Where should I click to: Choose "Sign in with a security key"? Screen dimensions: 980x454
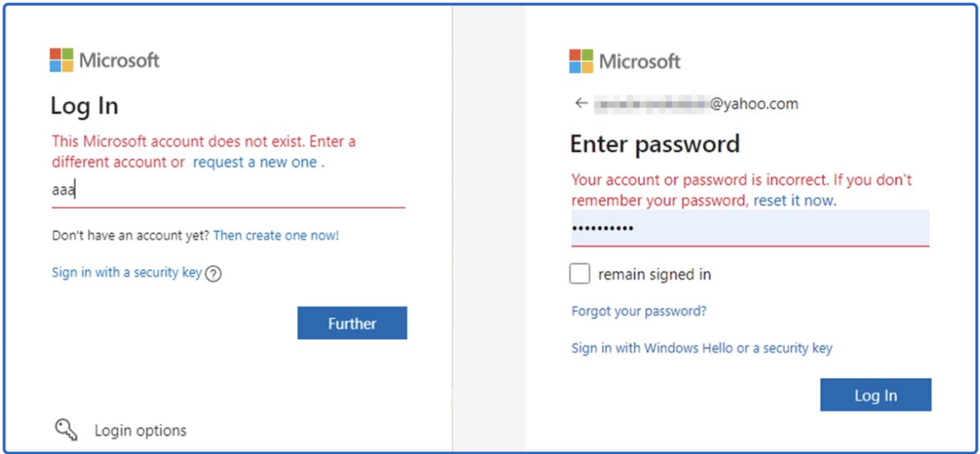click(126, 272)
